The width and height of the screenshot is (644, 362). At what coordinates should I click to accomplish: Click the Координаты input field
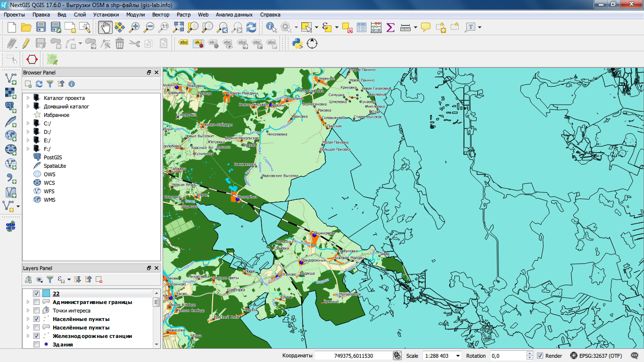(353, 356)
